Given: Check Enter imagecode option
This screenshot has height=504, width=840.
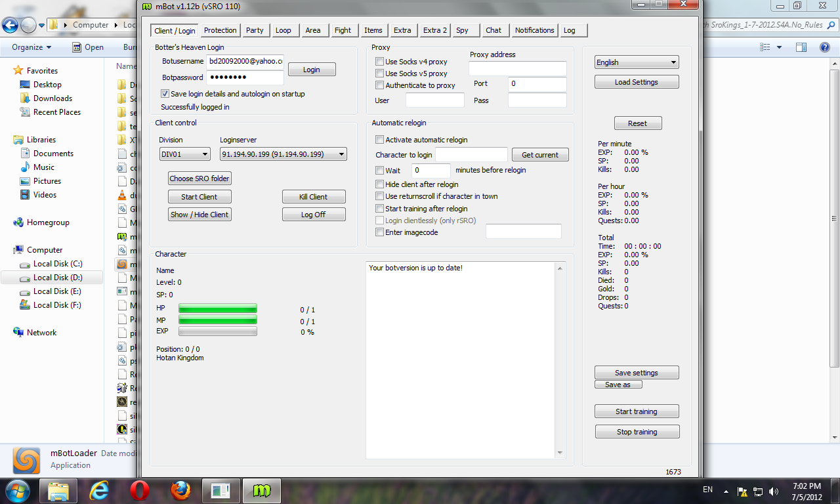Looking at the screenshot, I should (x=379, y=232).
